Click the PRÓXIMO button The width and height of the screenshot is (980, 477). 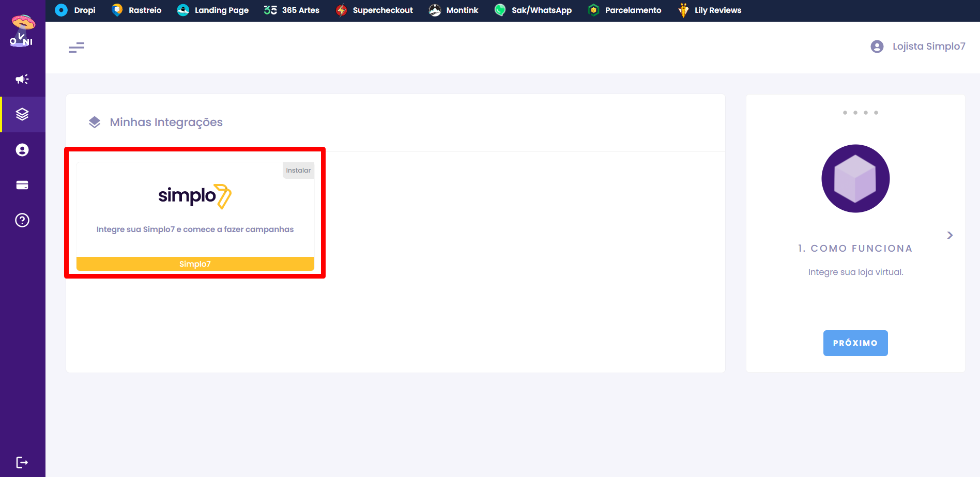point(855,343)
